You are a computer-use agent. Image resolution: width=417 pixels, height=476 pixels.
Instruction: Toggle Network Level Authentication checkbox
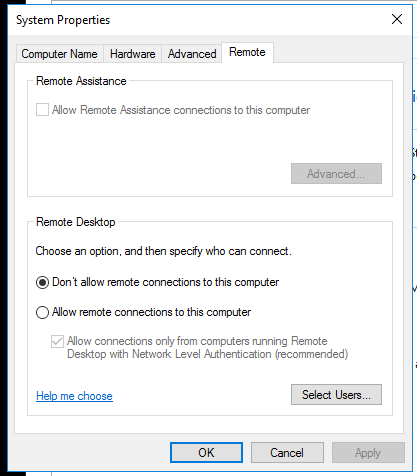[x=57, y=341]
